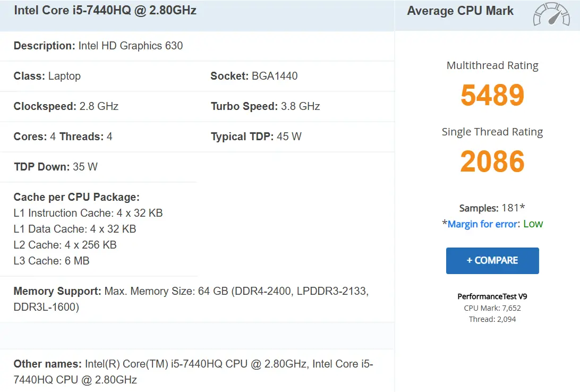Click the Other names entry
This screenshot has width=580, height=392.
(x=193, y=372)
